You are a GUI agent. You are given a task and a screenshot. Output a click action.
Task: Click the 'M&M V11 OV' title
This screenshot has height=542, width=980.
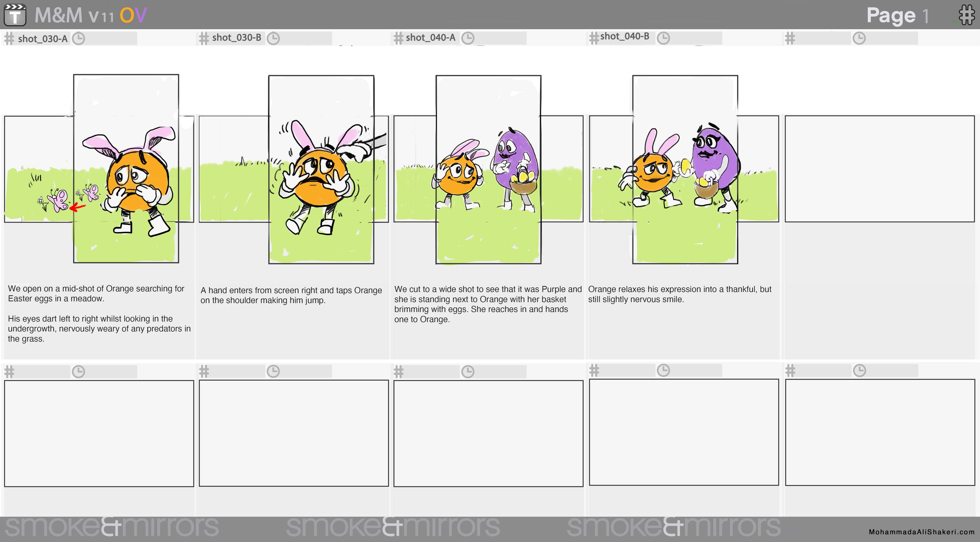(91, 15)
